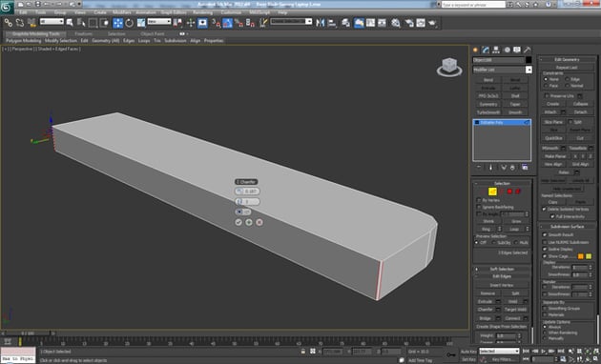Collapse the Selection rollout header
This screenshot has height=364, width=601.
pos(502,183)
